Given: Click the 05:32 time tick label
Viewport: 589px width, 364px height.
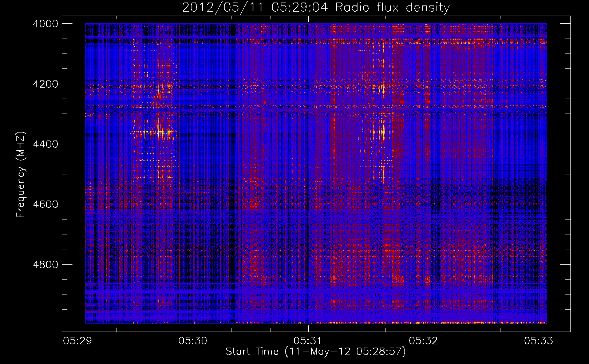Looking at the screenshot, I should (423, 341).
